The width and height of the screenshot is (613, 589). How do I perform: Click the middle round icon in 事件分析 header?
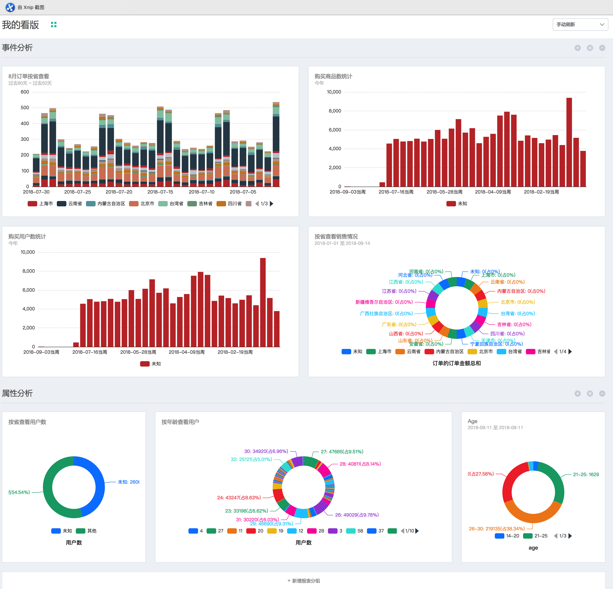589,48
